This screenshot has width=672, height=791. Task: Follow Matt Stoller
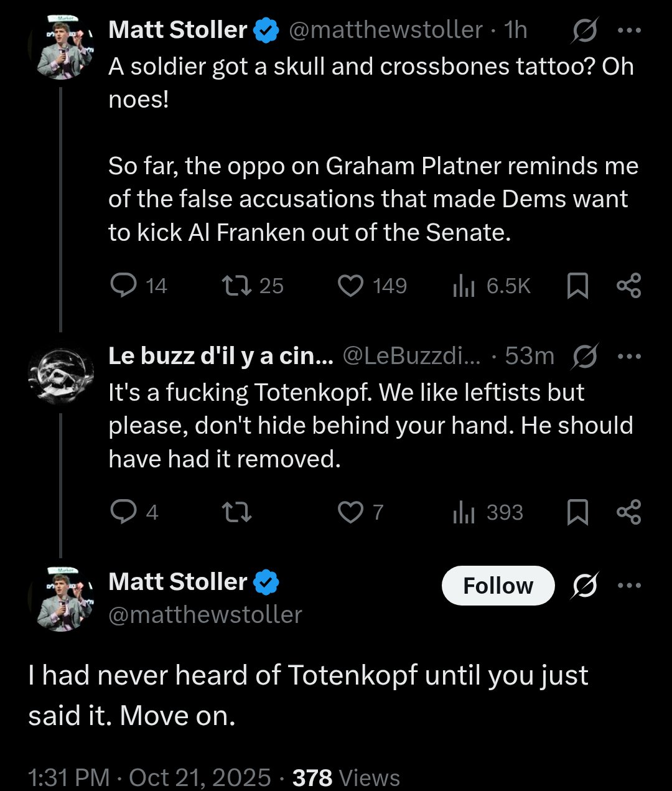[498, 586]
